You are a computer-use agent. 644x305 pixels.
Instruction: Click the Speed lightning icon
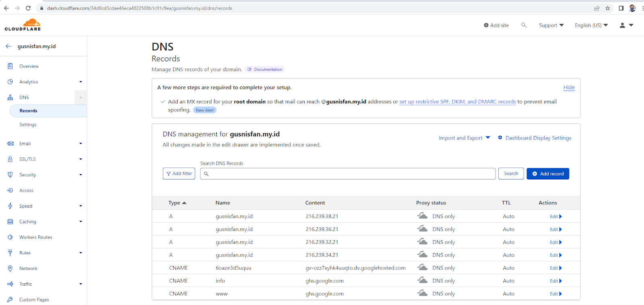click(10, 206)
